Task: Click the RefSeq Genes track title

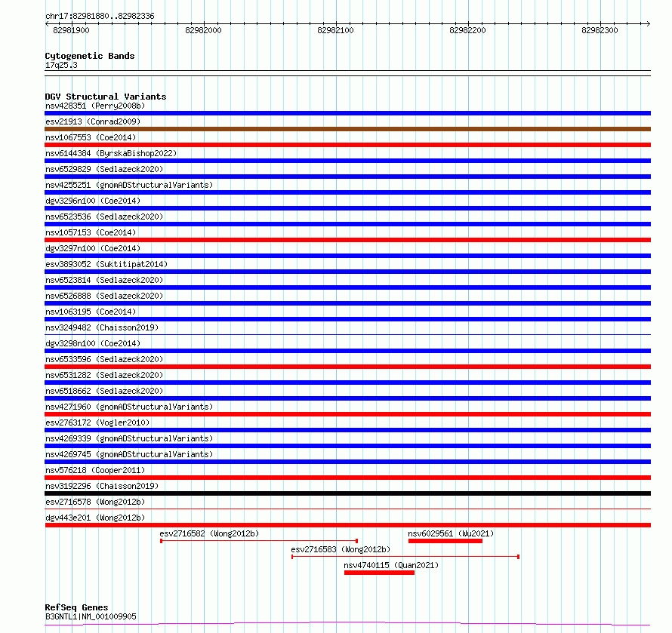Action: (76, 607)
